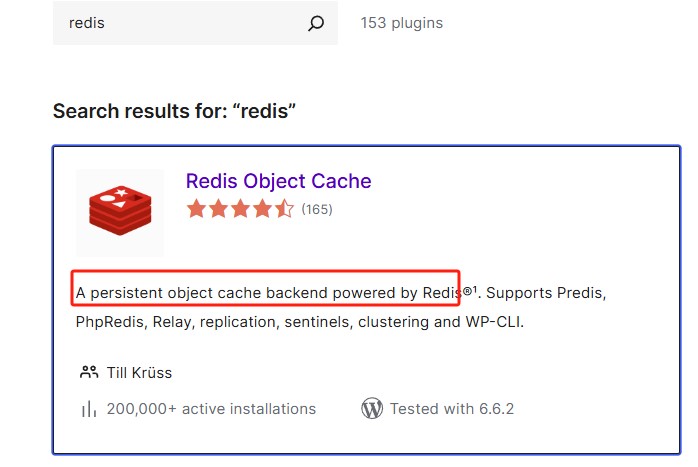Select the fourth rating star
Viewport: 698px width, 467px height.
coord(262,209)
